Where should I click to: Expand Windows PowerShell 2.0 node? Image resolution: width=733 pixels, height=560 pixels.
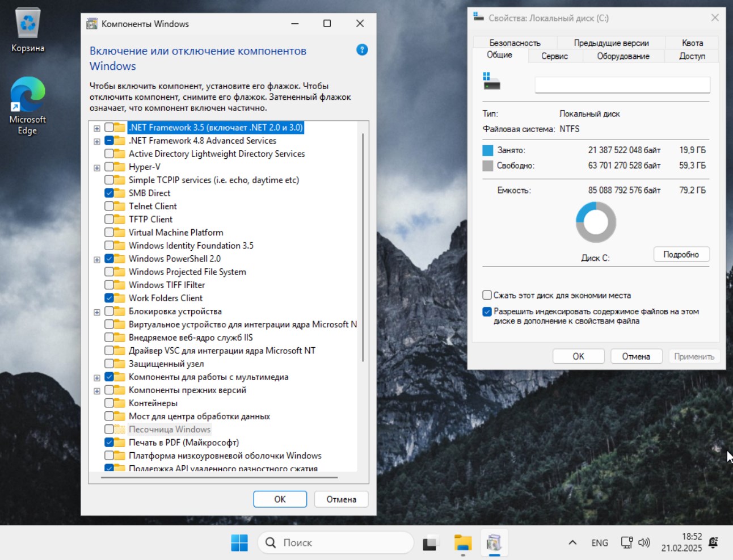tap(97, 259)
